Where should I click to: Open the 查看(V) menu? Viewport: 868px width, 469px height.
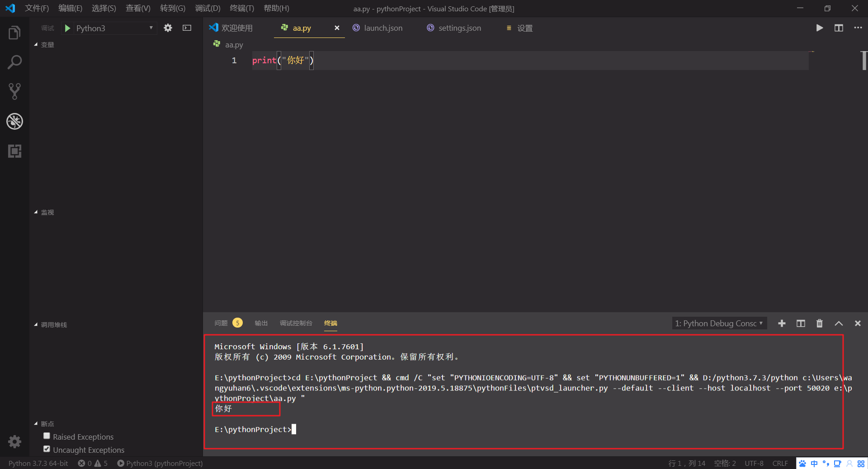[x=138, y=8]
